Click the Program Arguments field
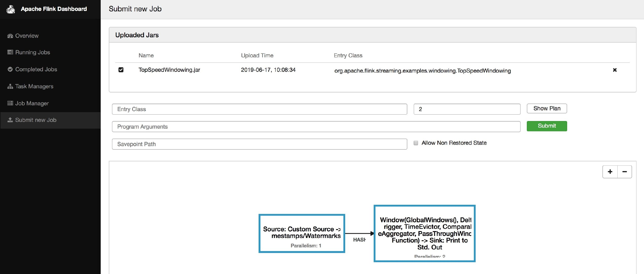 pos(316,127)
